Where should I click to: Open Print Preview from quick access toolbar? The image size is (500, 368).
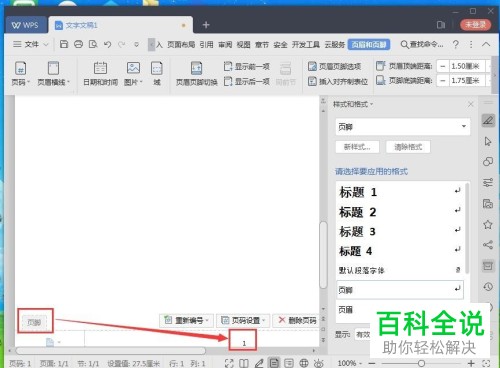93,44
